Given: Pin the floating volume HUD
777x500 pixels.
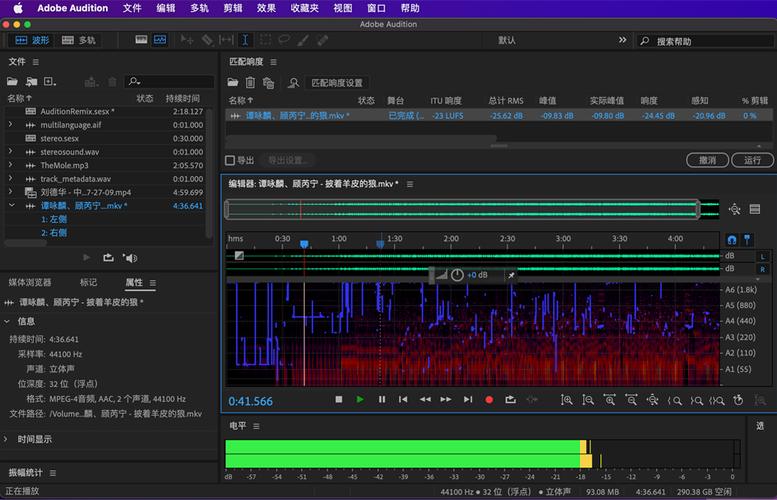Looking at the screenshot, I should (511, 275).
